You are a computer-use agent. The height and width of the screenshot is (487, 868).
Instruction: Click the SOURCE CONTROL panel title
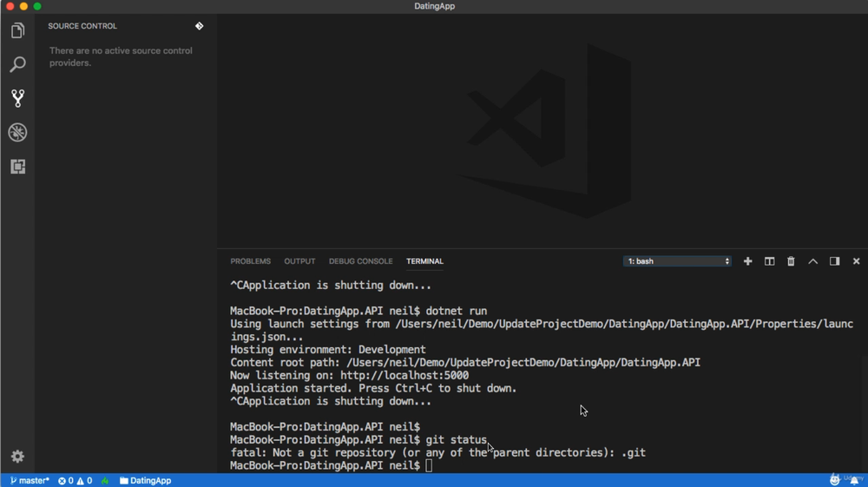82,26
